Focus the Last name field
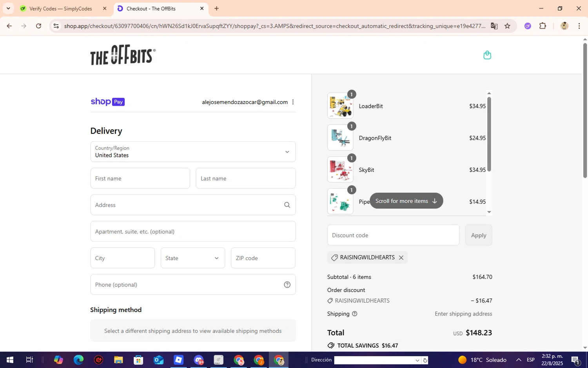 246,179
